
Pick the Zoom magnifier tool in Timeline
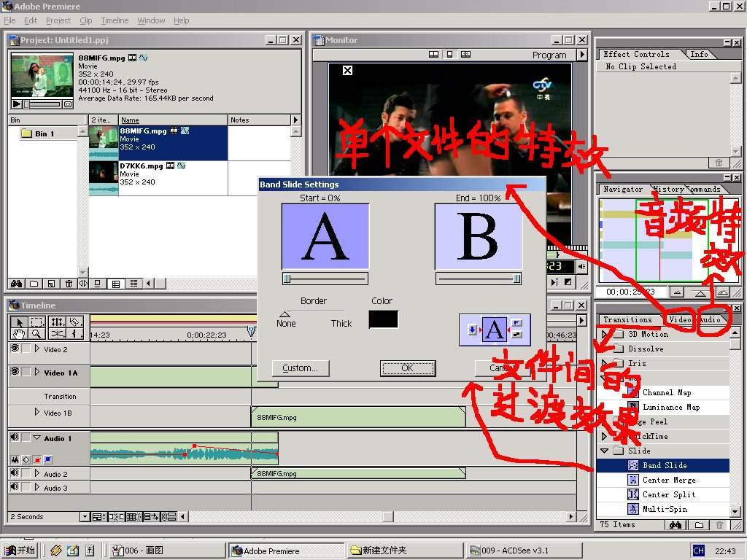coord(37,334)
